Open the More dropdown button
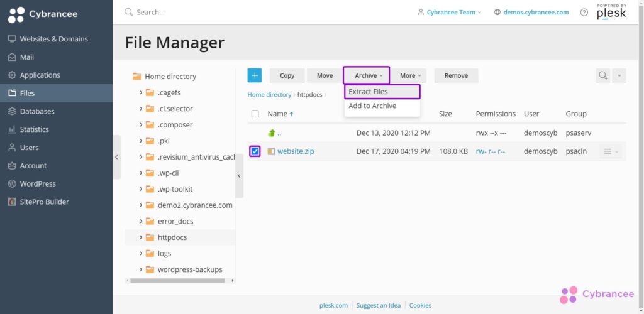This screenshot has width=644, height=314. tap(409, 75)
